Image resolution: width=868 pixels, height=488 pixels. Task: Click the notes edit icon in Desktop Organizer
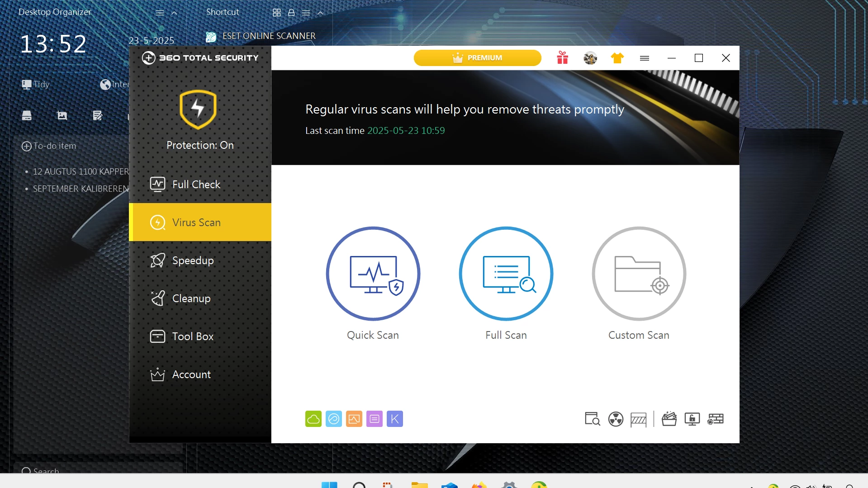click(x=98, y=116)
